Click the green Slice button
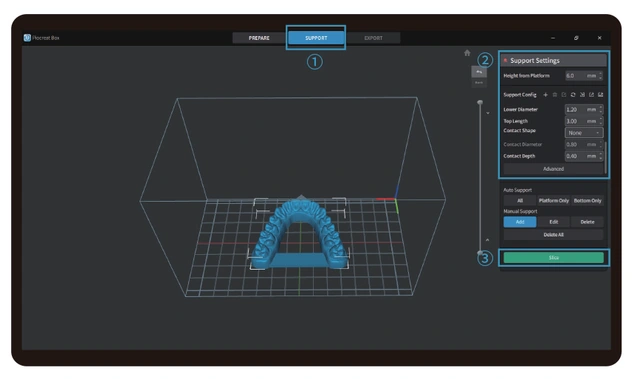640x379 pixels. (553, 258)
